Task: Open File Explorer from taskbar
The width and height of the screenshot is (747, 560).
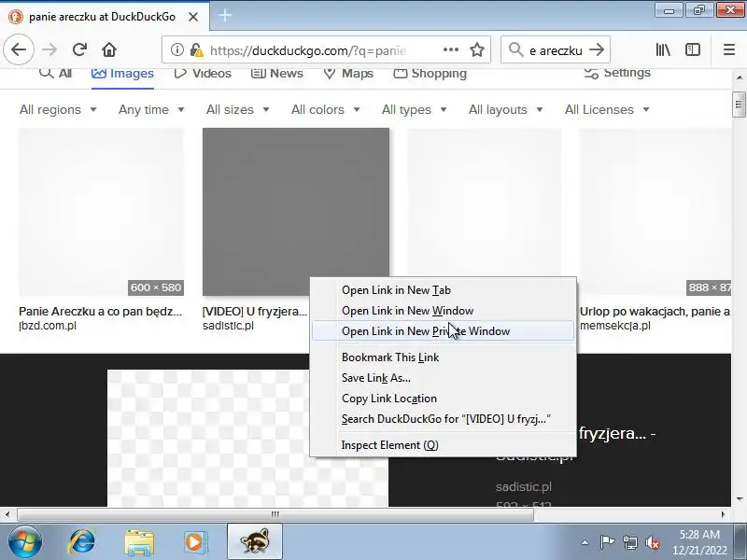Action: tap(139, 542)
